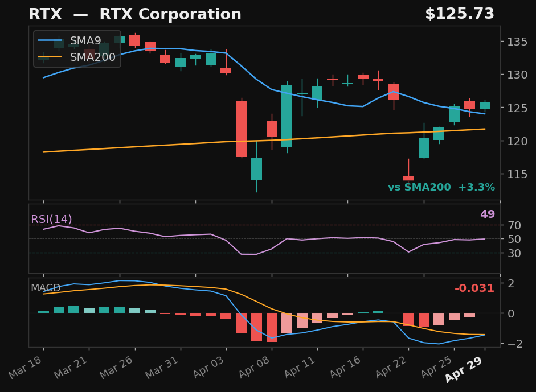
Task: Click the MACD panel label
Action: point(46,288)
